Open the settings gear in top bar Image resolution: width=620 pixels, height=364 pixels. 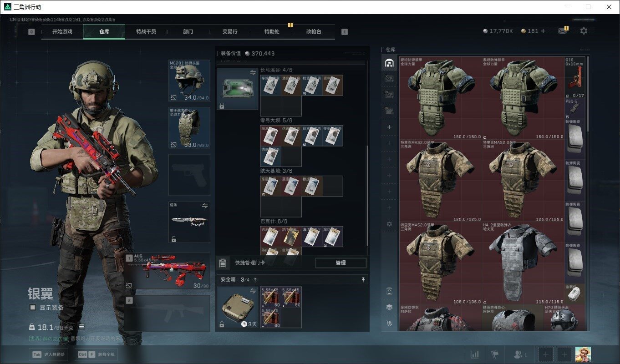(584, 31)
